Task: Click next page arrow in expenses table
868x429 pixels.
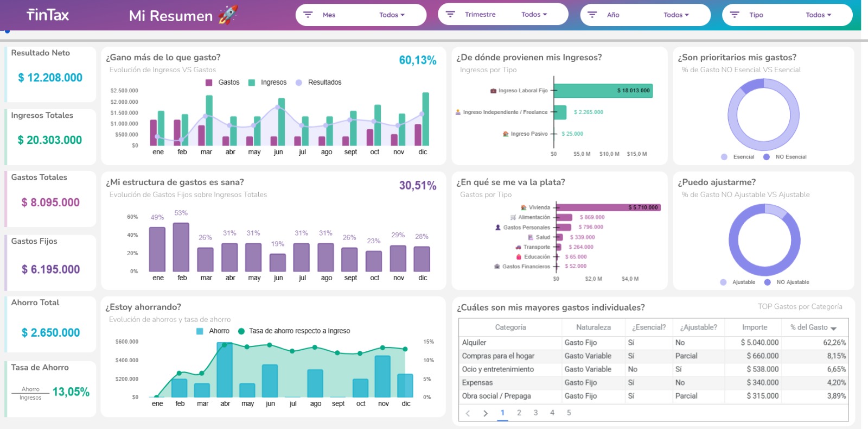Action: click(486, 413)
